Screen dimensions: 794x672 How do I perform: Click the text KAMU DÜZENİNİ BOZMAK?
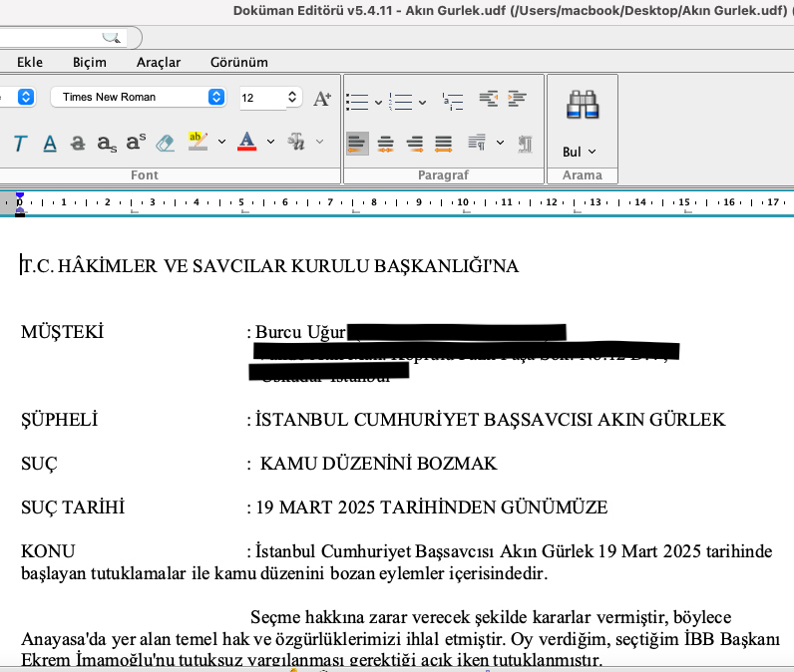379,464
